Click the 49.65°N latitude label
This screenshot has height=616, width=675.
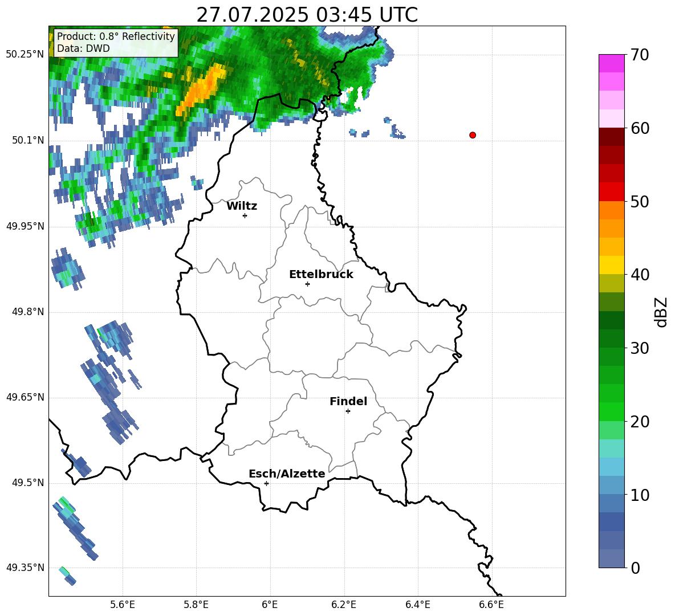25,397
